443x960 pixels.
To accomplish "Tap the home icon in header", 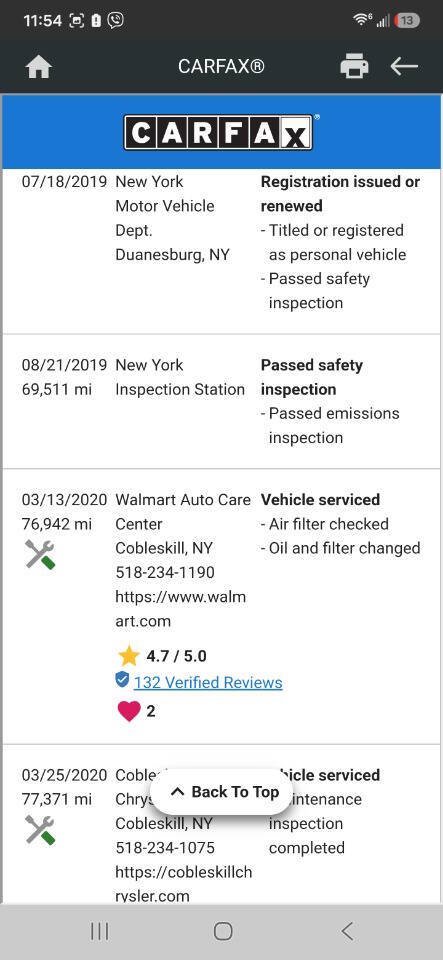I will pyautogui.click(x=39, y=67).
